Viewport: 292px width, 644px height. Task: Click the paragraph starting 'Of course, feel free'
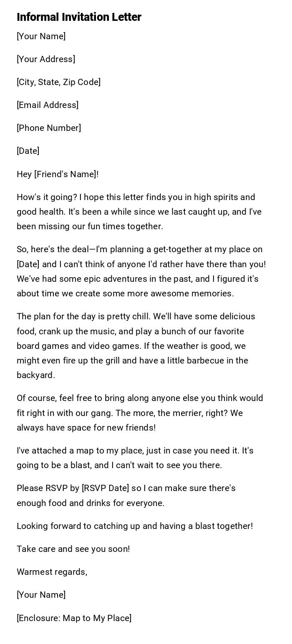point(140,413)
